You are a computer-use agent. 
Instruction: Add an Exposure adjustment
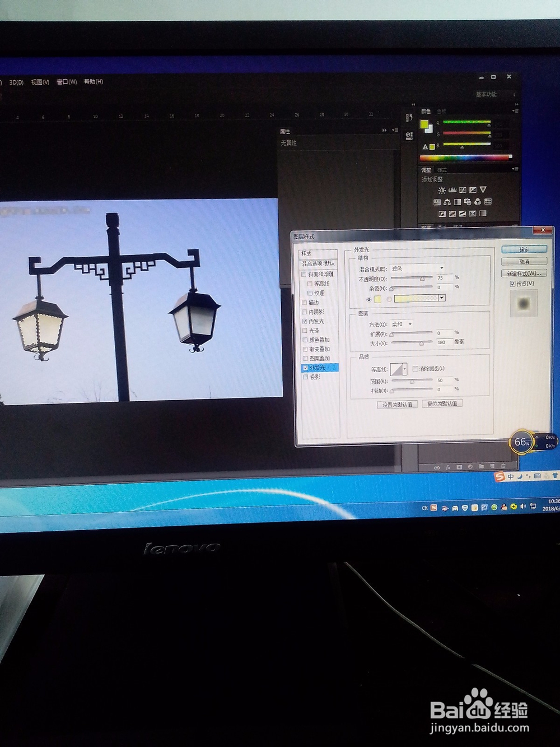[473, 190]
